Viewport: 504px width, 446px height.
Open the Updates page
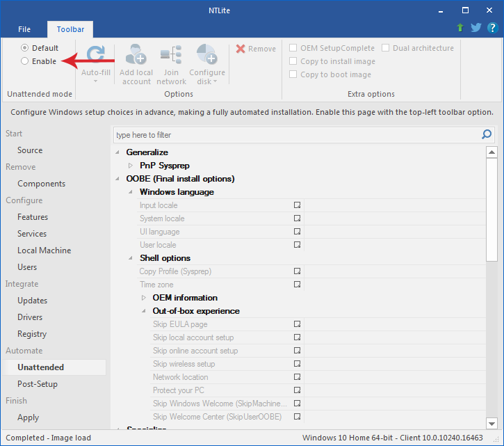(33, 301)
